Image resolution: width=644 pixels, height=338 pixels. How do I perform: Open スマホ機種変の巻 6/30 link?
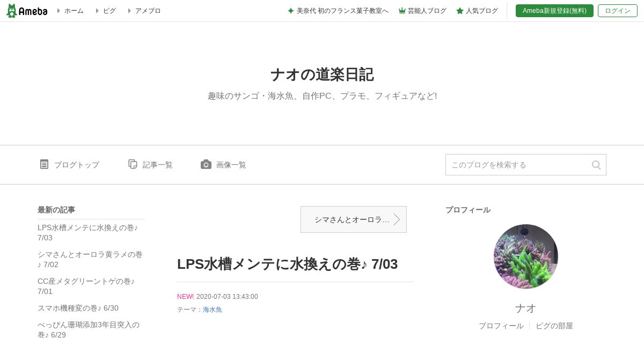tap(78, 308)
